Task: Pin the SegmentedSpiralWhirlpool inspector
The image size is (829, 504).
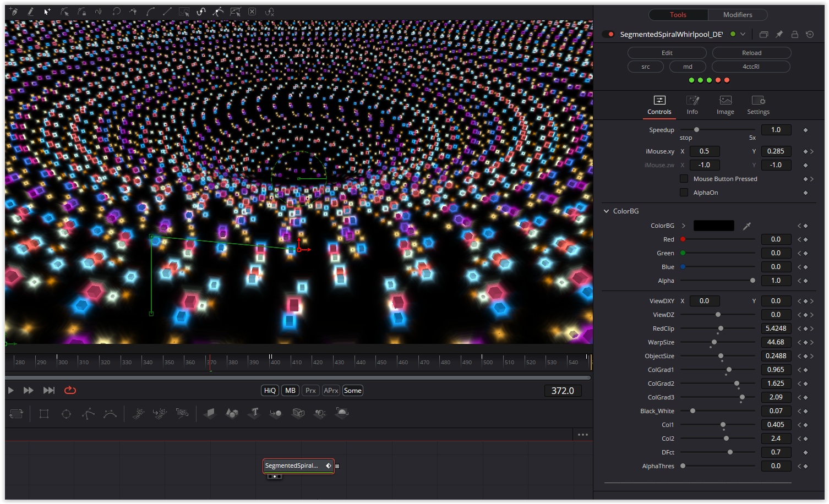Action: point(779,34)
